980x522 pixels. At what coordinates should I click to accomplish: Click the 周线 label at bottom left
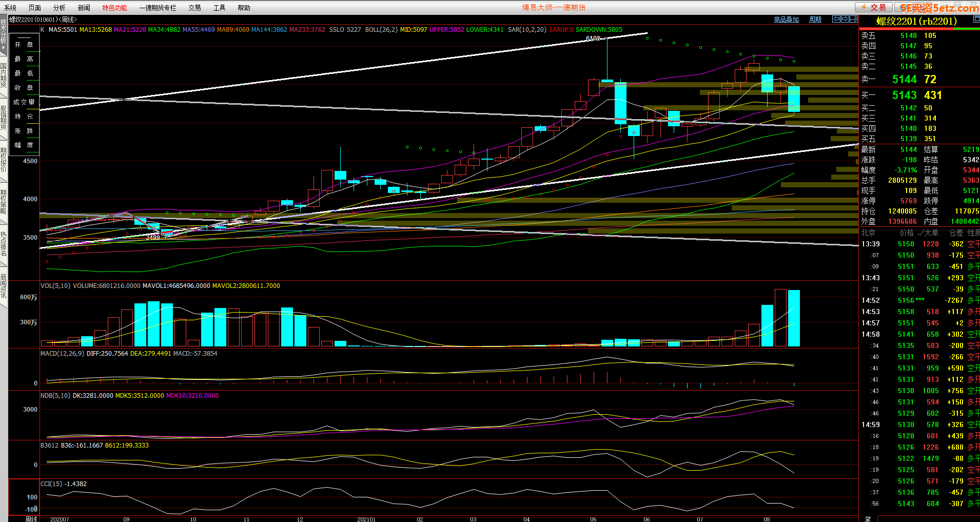pos(31,519)
